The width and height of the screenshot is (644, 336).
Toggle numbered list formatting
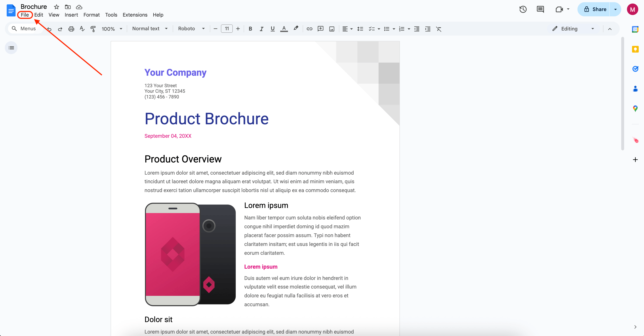click(x=402, y=29)
